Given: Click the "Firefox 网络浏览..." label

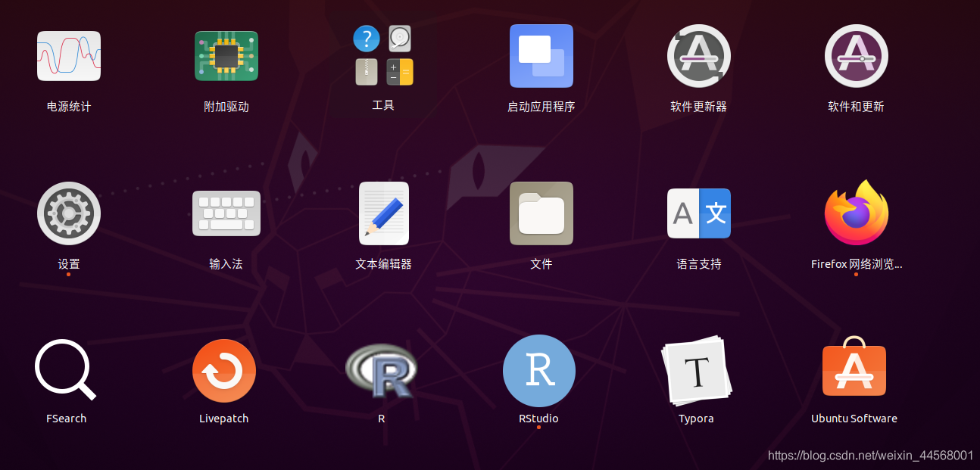Looking at the screenshot, I should point(857,264).
